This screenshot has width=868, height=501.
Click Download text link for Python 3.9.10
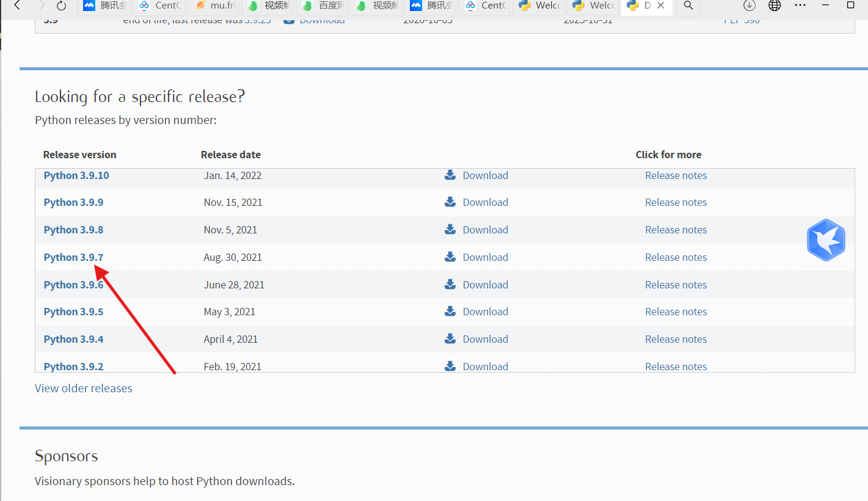click(486, 175)
